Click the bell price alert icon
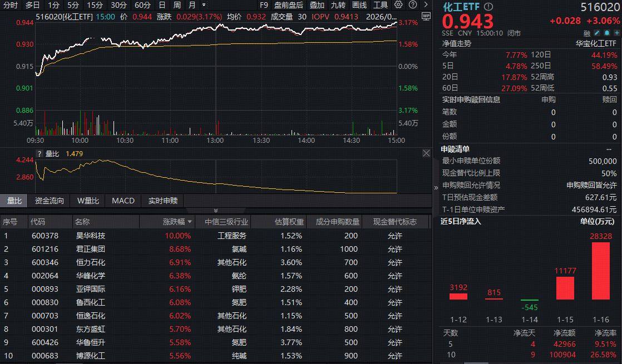 606,33
